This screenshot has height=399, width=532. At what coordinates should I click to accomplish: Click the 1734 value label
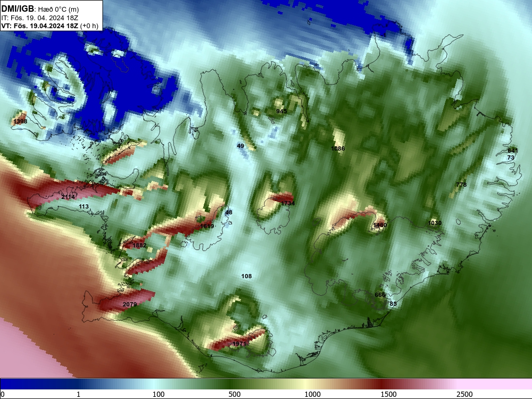point(288,203)
